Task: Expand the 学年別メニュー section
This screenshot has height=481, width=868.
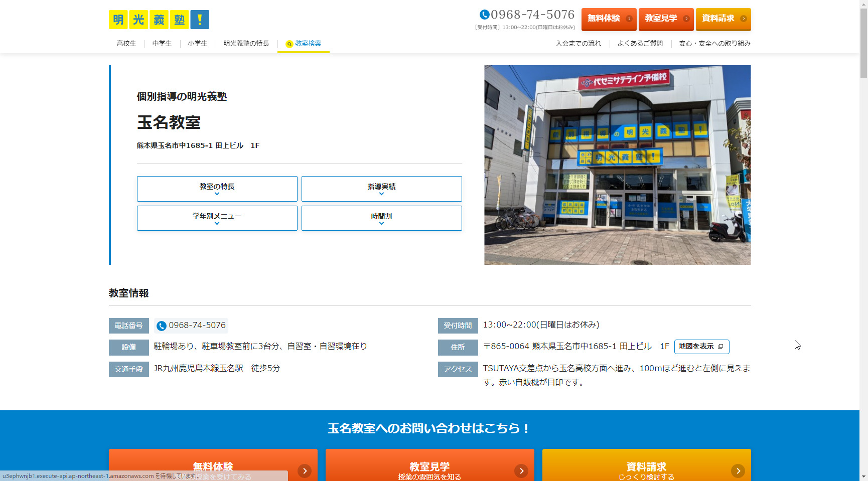Action: pyautogui.click(x=217, y=218)
